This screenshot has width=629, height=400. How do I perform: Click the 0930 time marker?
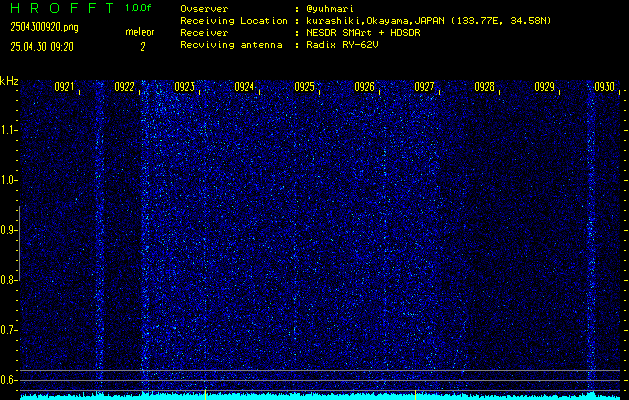pos(605,87)
